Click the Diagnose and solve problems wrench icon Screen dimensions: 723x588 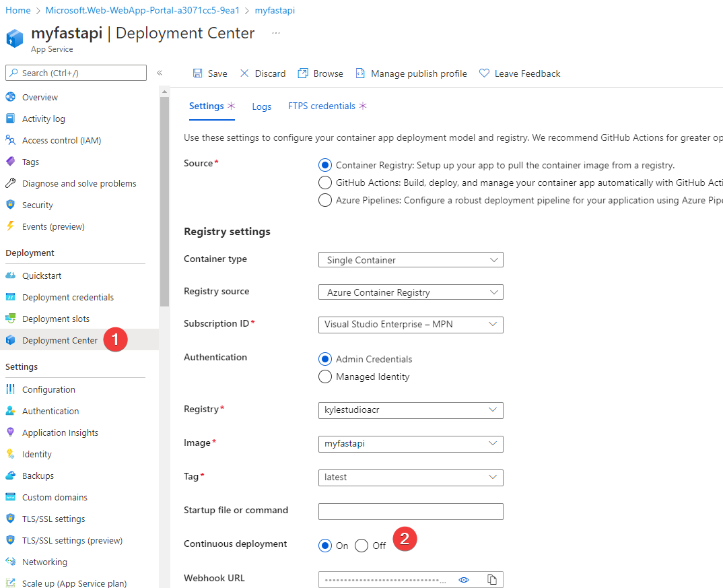coord(10,183)
